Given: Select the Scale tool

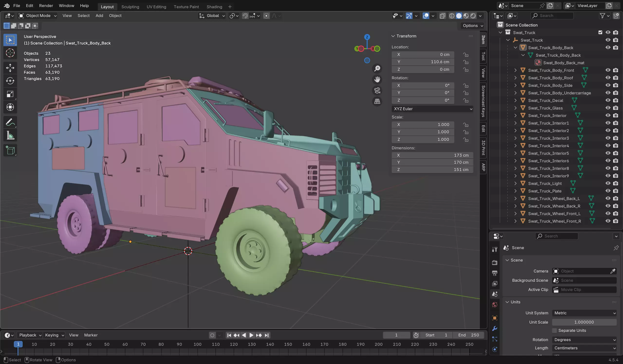Looking at the screenshot, I should tap(10, 94).
